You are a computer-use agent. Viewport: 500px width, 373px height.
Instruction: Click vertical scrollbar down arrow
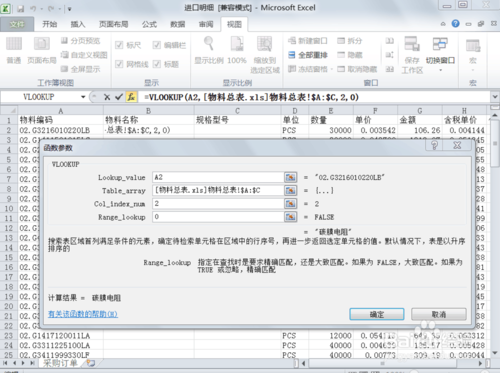coord(495,353)
